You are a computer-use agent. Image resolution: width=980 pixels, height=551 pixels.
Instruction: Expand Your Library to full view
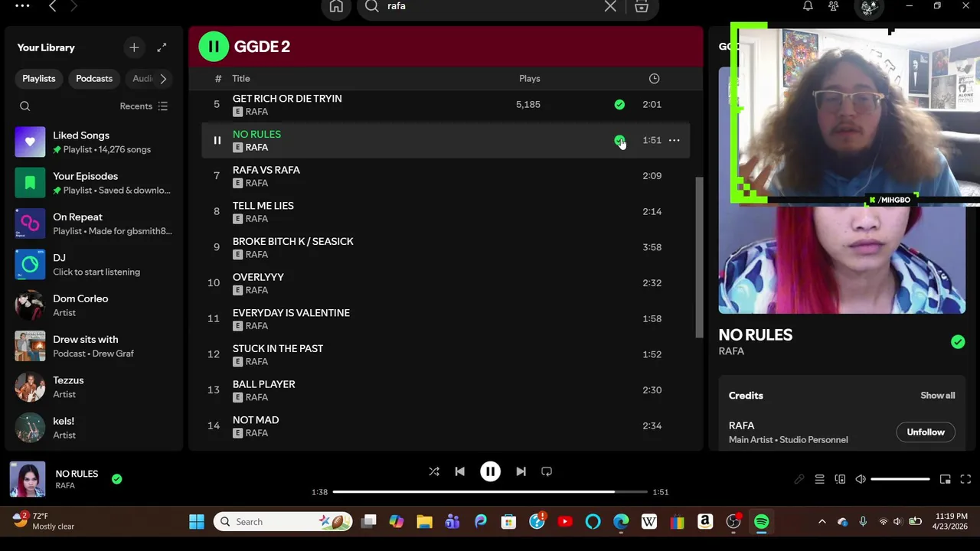pos(162,47)
